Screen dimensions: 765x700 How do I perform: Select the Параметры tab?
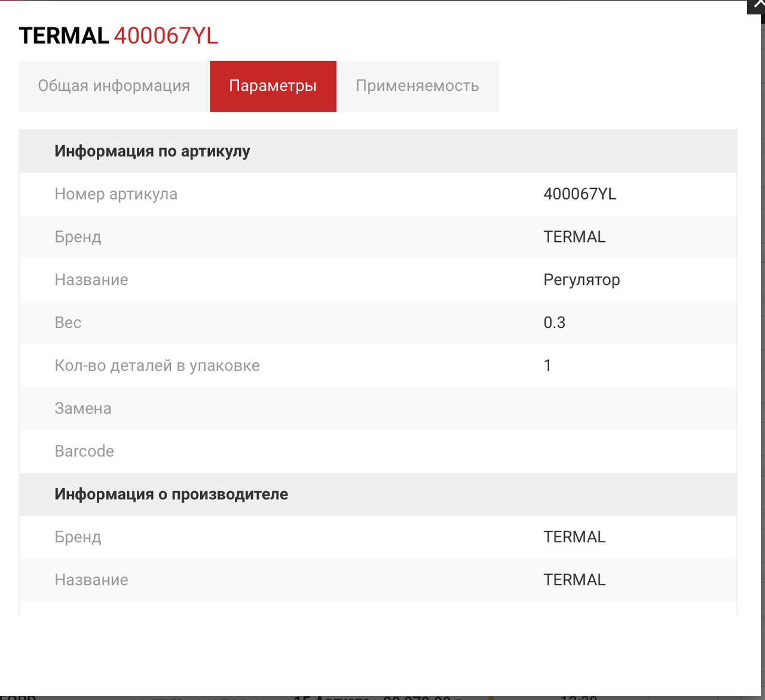tap(273, 86)
